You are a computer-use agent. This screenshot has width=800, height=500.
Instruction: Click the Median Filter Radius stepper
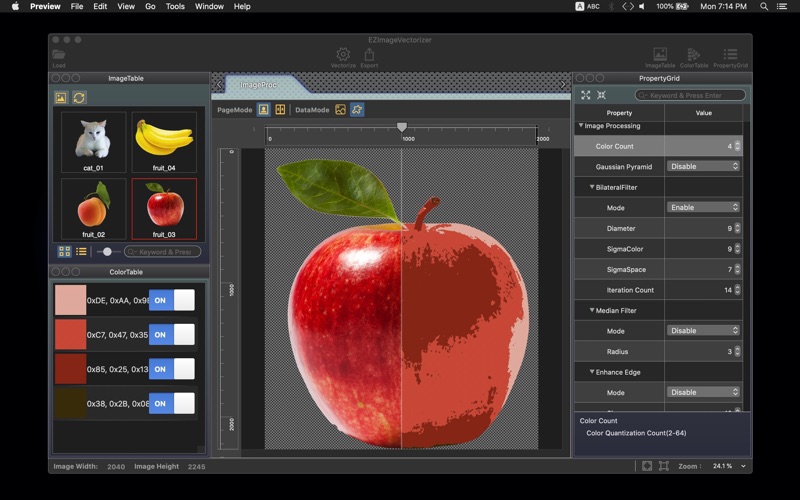[737, 352]
